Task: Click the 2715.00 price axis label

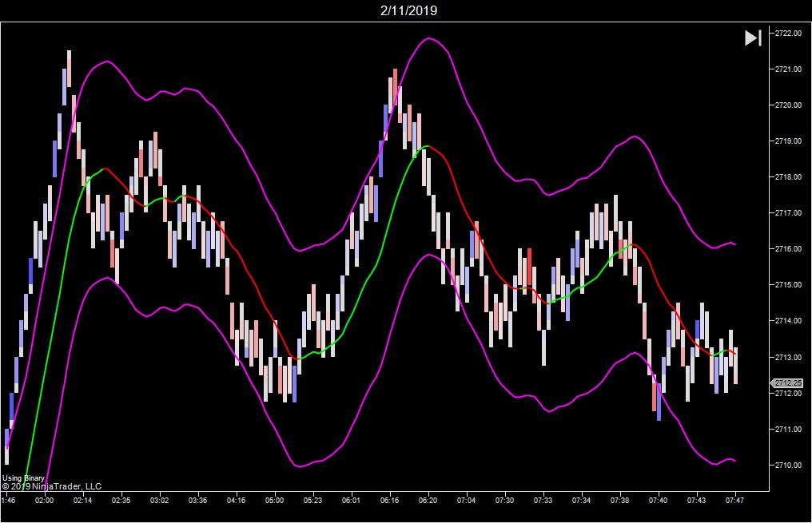Action: 788,284
